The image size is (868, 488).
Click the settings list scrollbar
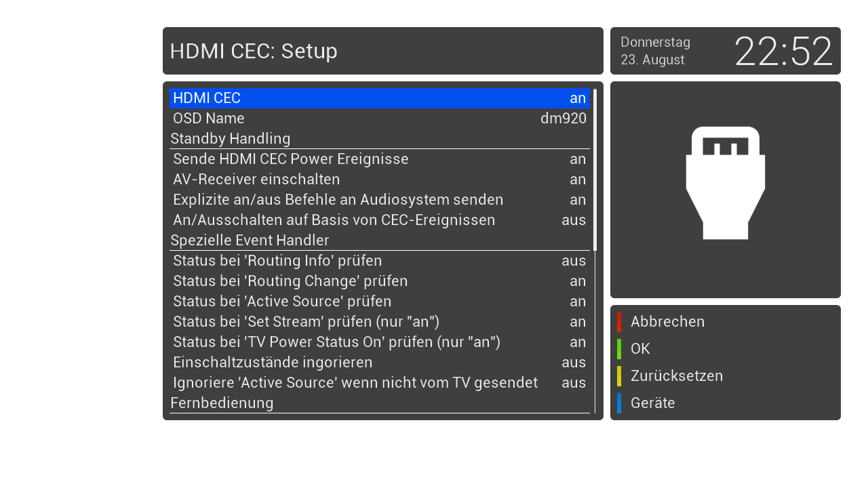click(595, 169)
